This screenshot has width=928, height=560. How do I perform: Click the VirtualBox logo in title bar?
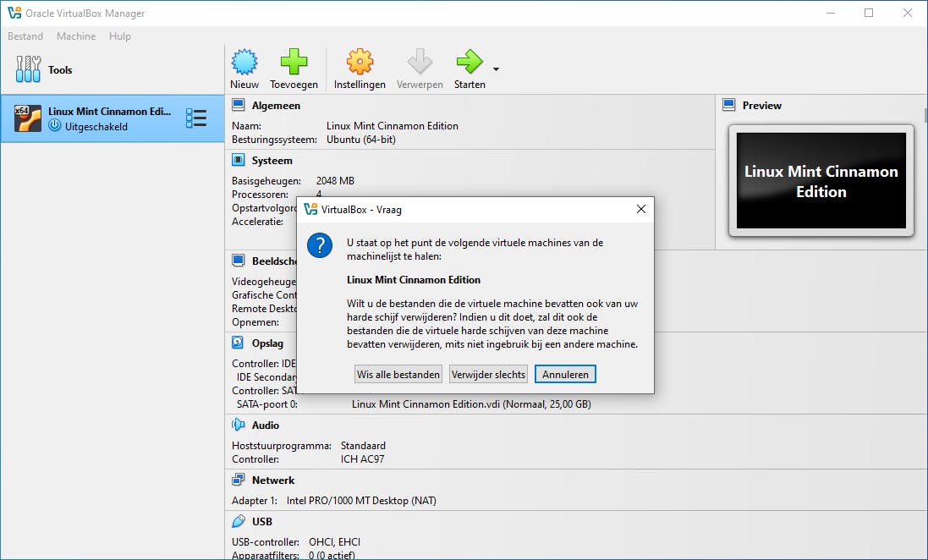14,13
